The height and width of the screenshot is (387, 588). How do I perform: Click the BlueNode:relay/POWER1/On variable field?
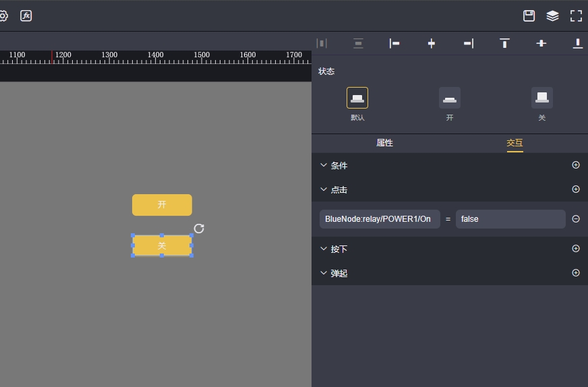pos(380,219)
